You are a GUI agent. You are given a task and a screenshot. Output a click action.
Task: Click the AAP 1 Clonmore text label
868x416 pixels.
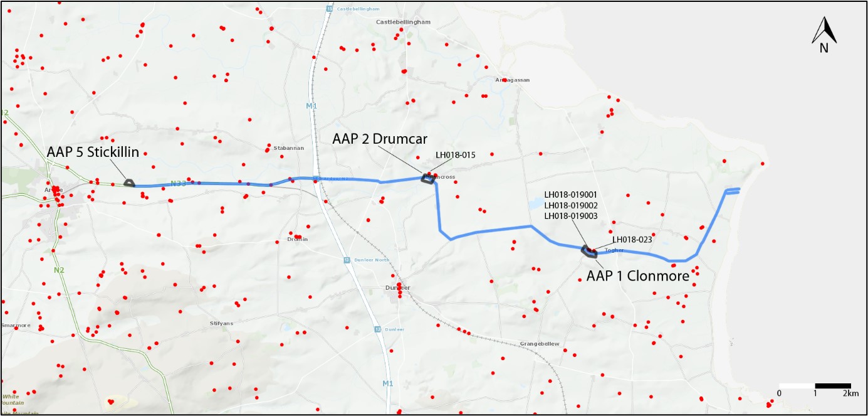click(637, 276)
